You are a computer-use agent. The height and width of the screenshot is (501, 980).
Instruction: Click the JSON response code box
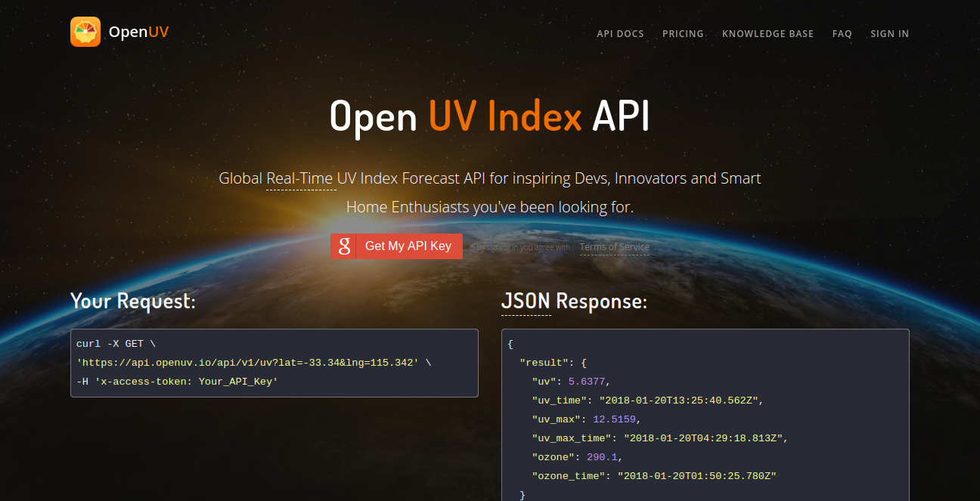coord(706,415)
